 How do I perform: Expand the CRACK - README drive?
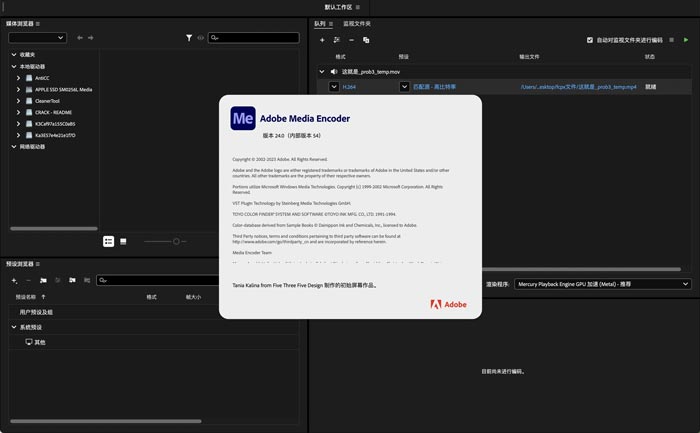pyautogui.click(x=18, y=112)
